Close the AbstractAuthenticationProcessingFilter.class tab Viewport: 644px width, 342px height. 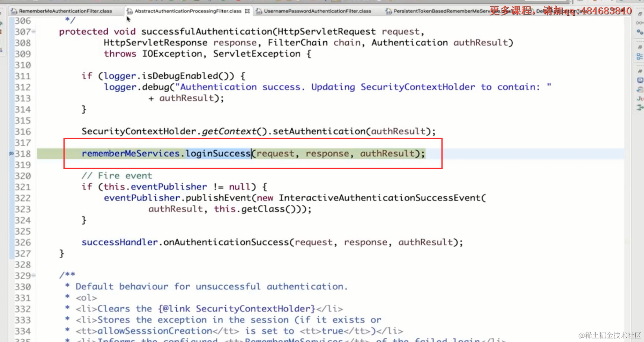pos(247,11)
